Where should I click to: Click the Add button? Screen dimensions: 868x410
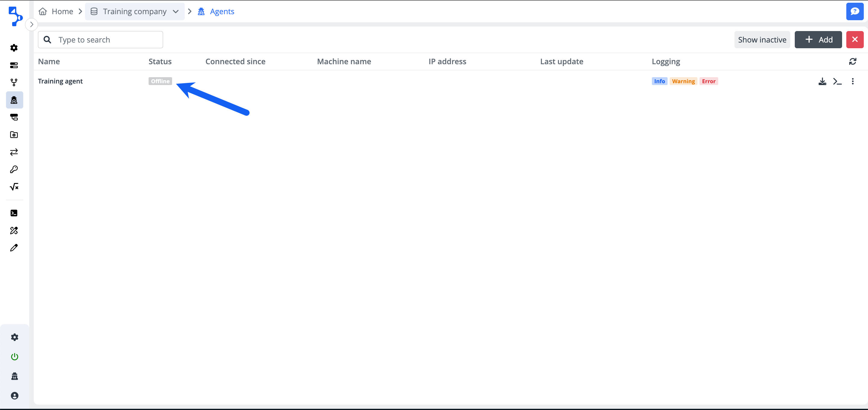[x=818, y=40]
